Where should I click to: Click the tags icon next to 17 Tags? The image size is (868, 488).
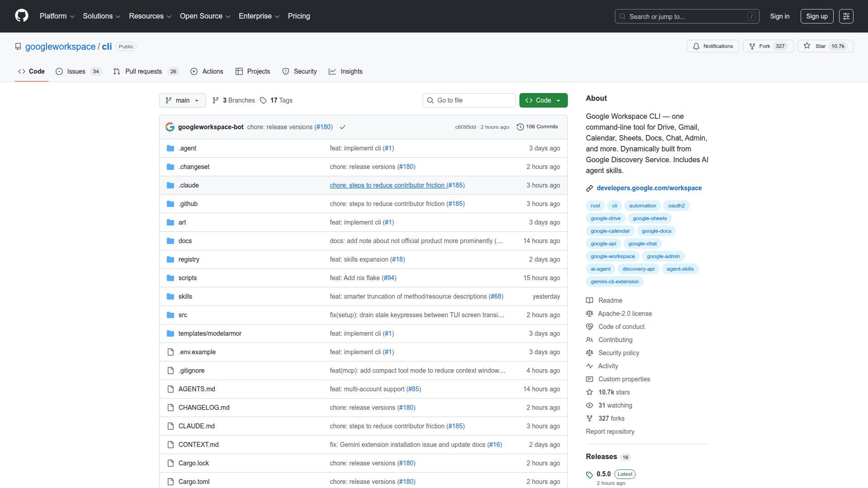[264, 100]
